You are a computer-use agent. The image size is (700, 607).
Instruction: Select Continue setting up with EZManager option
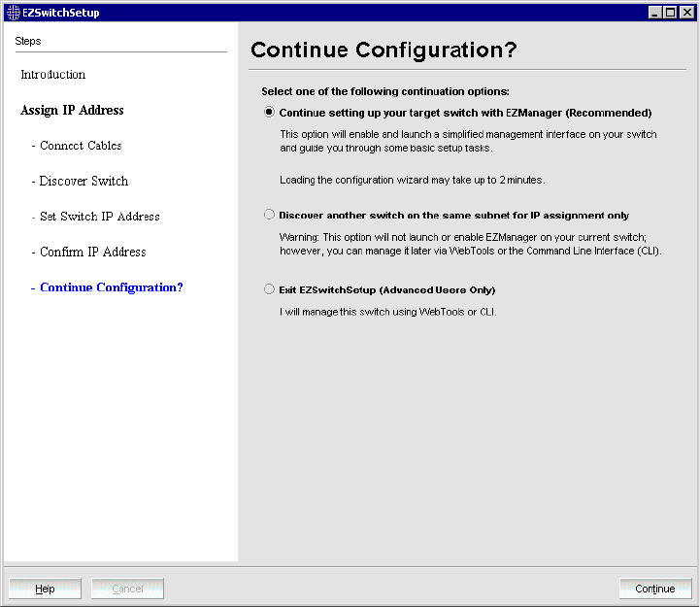coord(269,112)
